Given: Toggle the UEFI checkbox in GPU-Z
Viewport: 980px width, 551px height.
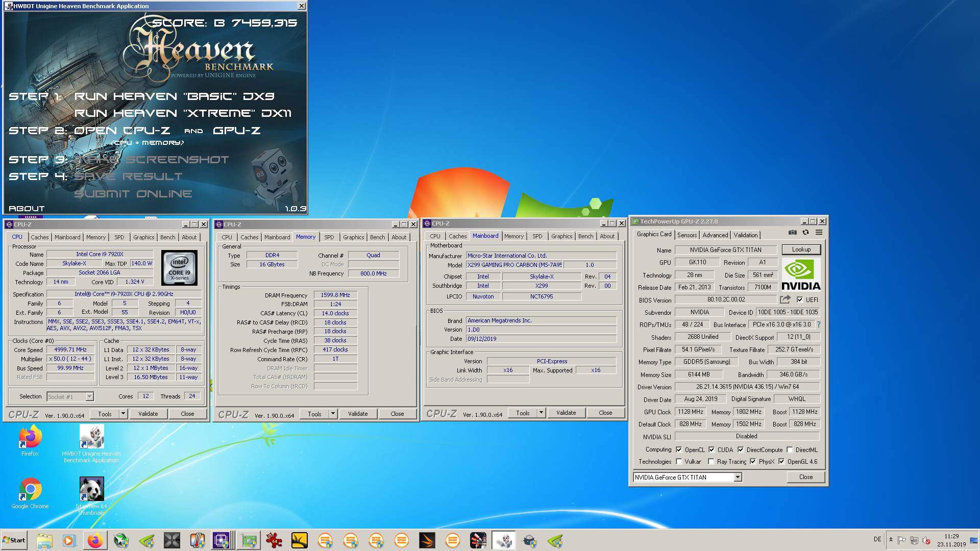Looking at the screenshot, I should [800, 299].
